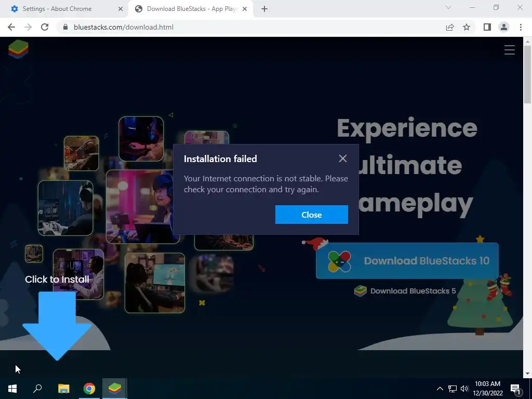Image resolution: width=532 pixels, height=399 pixels.
Task: Open volume control tray icon
Action: (464, 389)
